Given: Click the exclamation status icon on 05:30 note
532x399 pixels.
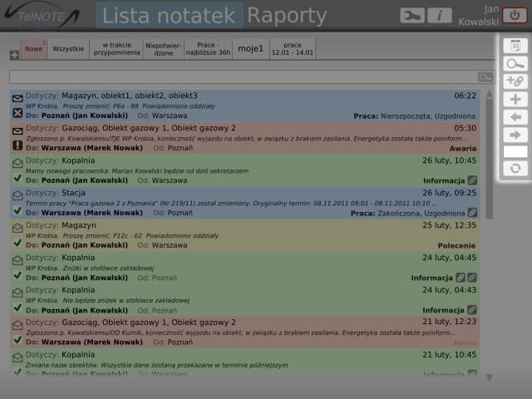Looking at the screenshot, I should pyautogui.click(x=17, y=145).
